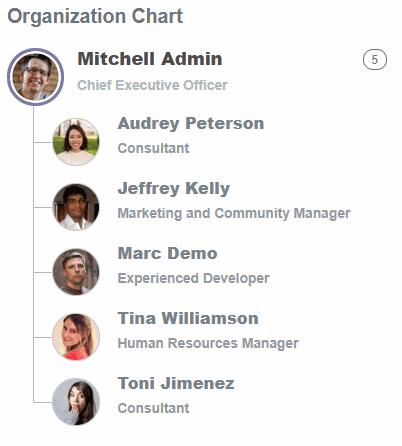Open the subordinates count badge showing 5

coord(375,60)
